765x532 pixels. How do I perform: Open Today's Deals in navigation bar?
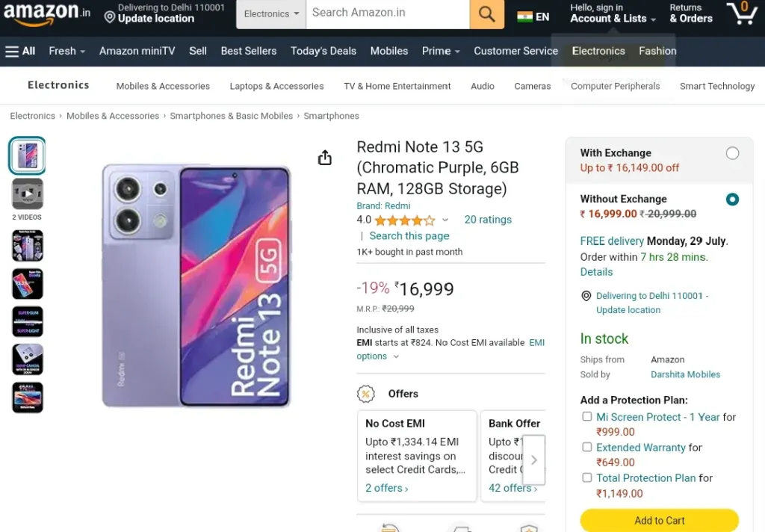[323, 51]
